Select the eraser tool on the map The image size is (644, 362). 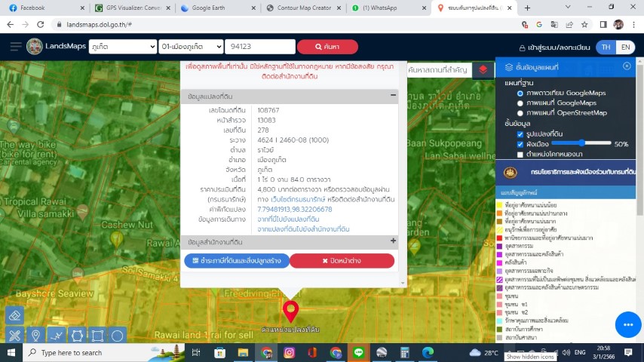[14, 315]
